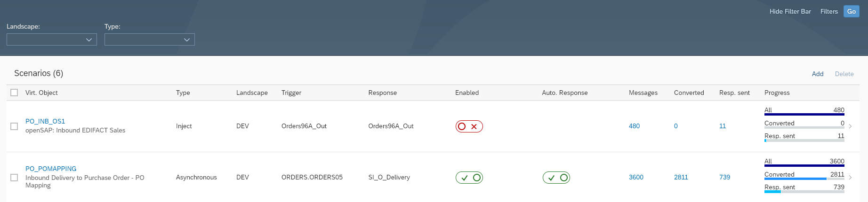The width and height of the screenshot is (868, 202).
Task: Click the 2811 converted count link
Action: (x=681, y=177)
